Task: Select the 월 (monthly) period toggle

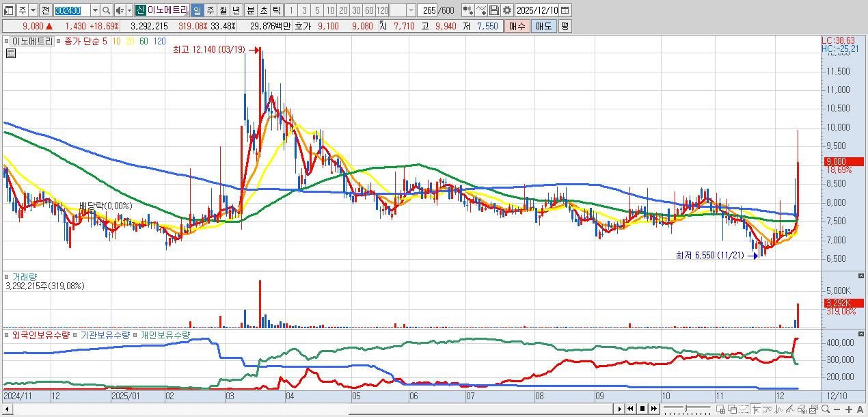Action: coord(222,10)
